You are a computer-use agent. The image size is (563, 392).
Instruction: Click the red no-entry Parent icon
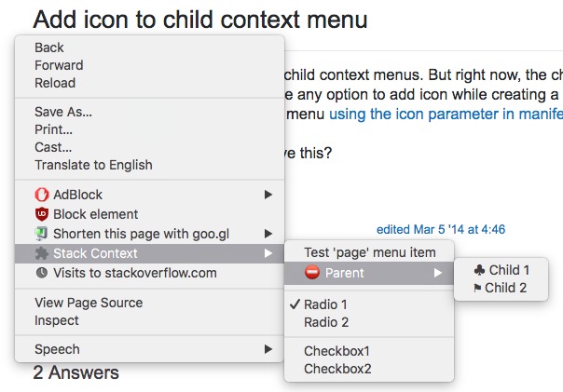312,273
